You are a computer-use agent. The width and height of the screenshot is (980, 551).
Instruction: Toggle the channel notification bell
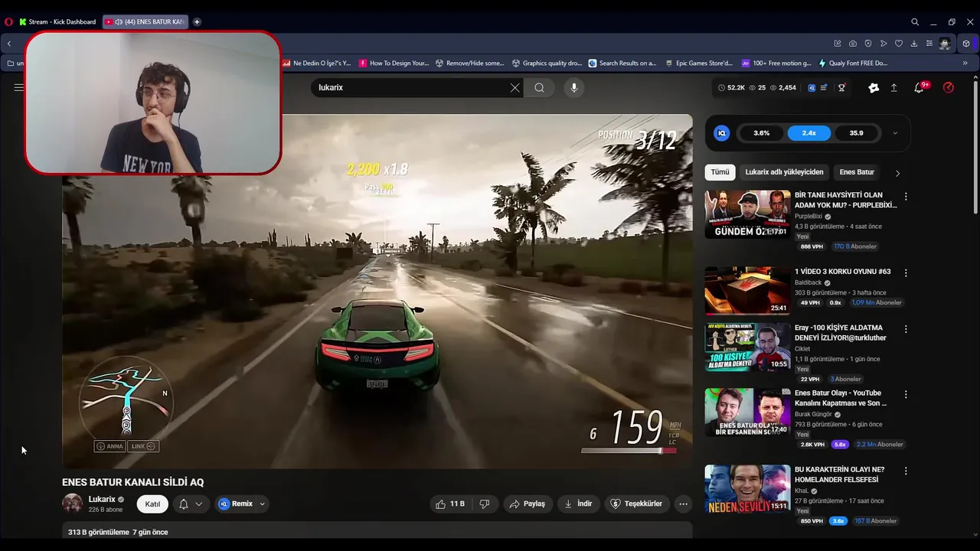click(183, 504)
